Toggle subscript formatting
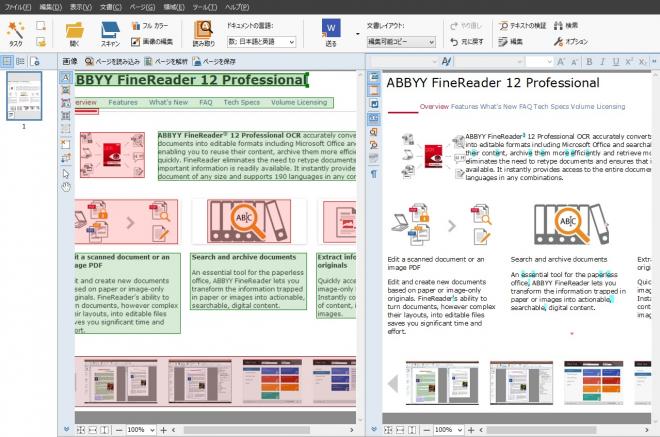660x437 pixels. tap(642, 61)
